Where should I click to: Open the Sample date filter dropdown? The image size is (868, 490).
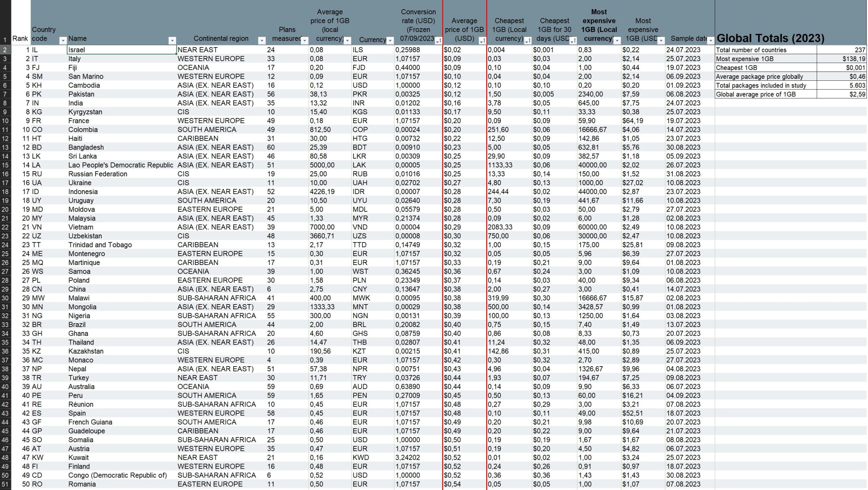(711, 41)
